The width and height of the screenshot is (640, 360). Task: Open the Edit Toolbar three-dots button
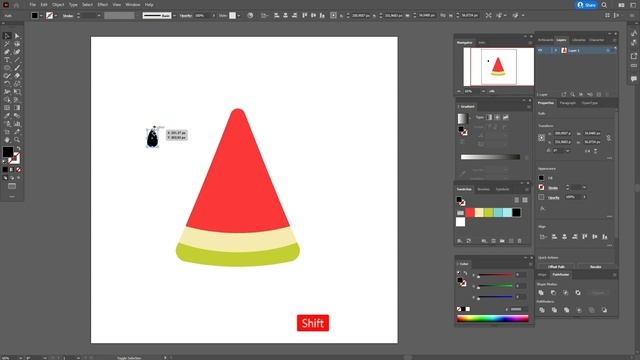12,197
